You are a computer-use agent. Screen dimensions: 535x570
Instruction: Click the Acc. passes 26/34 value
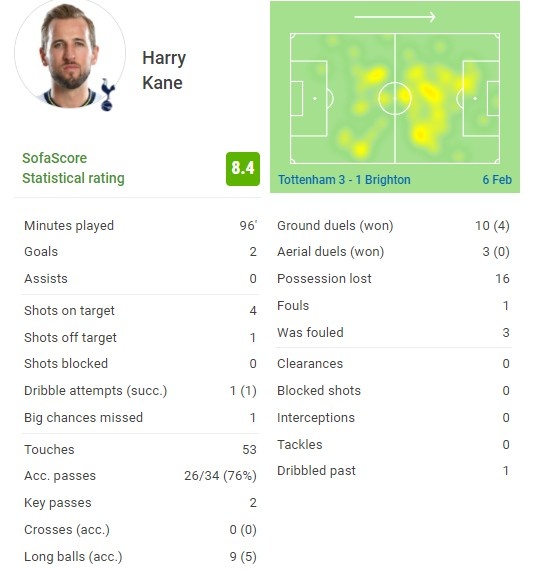(220, 476)
